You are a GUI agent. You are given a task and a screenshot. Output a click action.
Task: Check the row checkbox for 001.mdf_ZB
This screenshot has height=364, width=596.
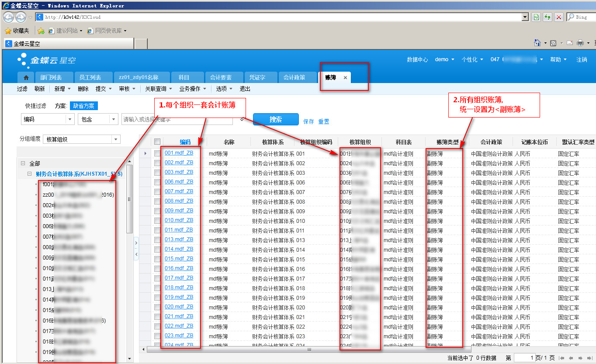pos(157,153)
